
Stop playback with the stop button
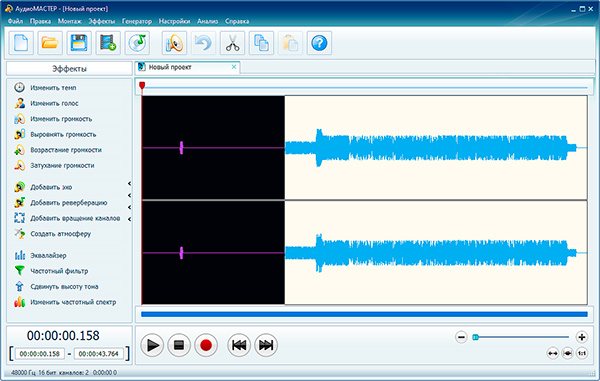[179, 345]
